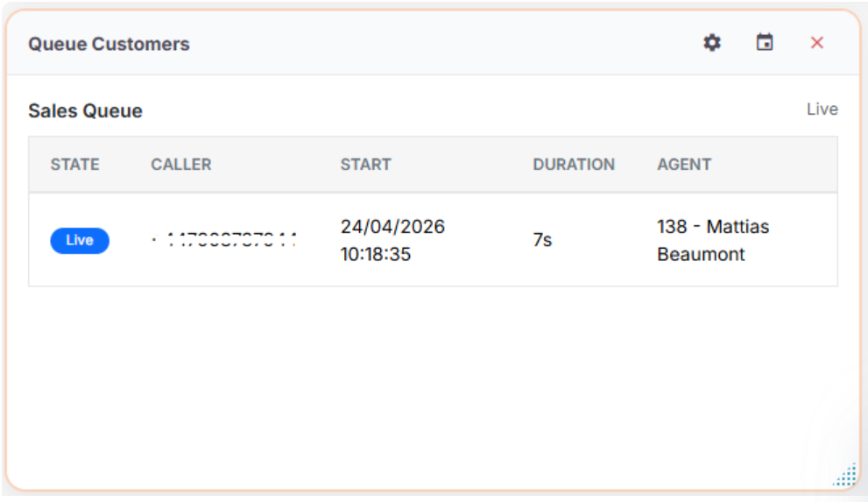Click the Sales Queue heading
The width and height of the screenshot is (868, 502).
[85, 111]
